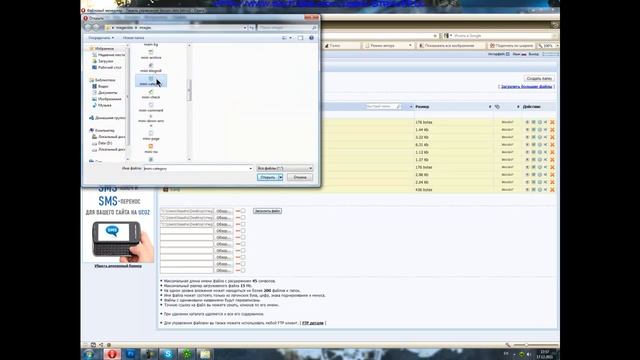Open Рабочий стол in the dialog sidebar

click(107, 67)
